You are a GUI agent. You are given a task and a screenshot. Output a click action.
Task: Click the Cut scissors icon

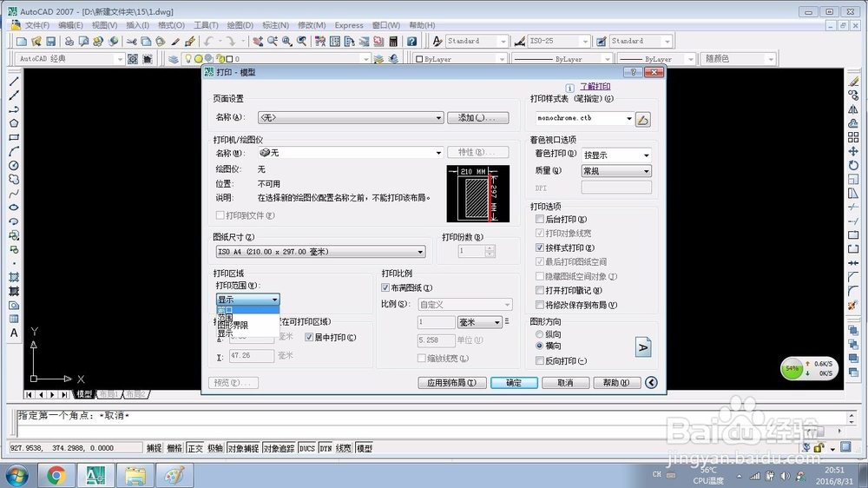[132, 41]
